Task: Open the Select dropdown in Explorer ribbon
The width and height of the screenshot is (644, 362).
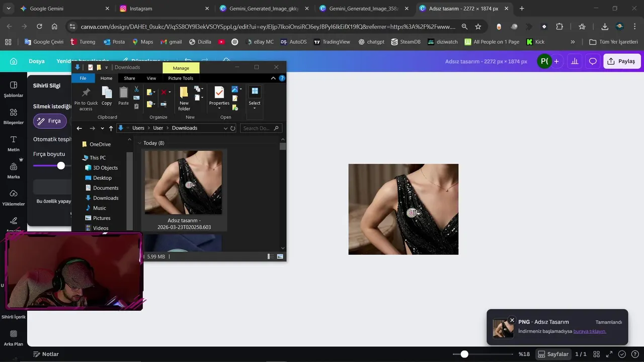Action: point(255,108)
